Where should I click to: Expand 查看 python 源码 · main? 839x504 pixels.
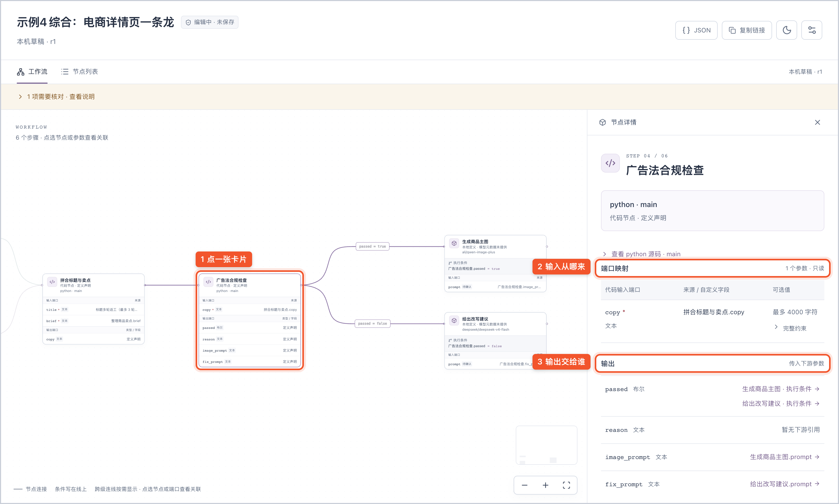click(x=642, y=254)
